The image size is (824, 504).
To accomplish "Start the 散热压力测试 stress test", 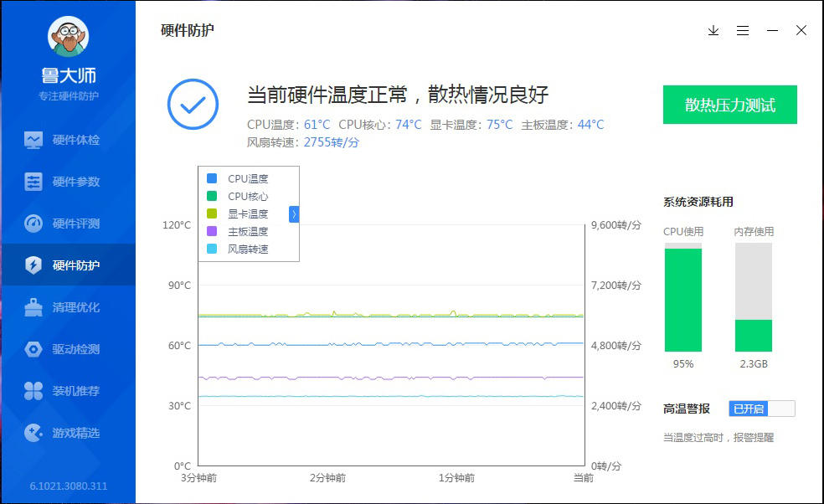I will tap(729, 105).
